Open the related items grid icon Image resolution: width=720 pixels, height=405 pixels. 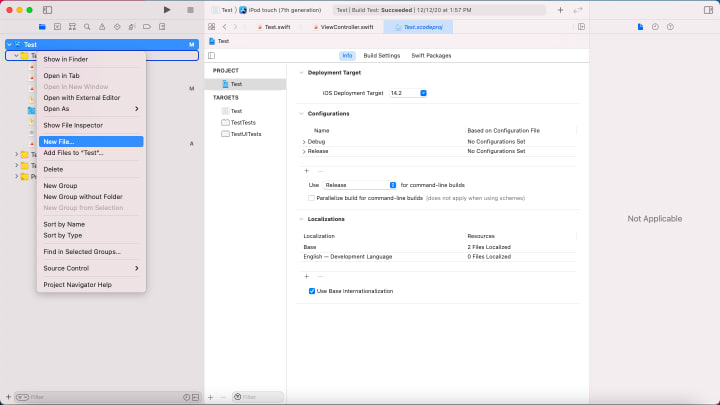coord(211,27)
